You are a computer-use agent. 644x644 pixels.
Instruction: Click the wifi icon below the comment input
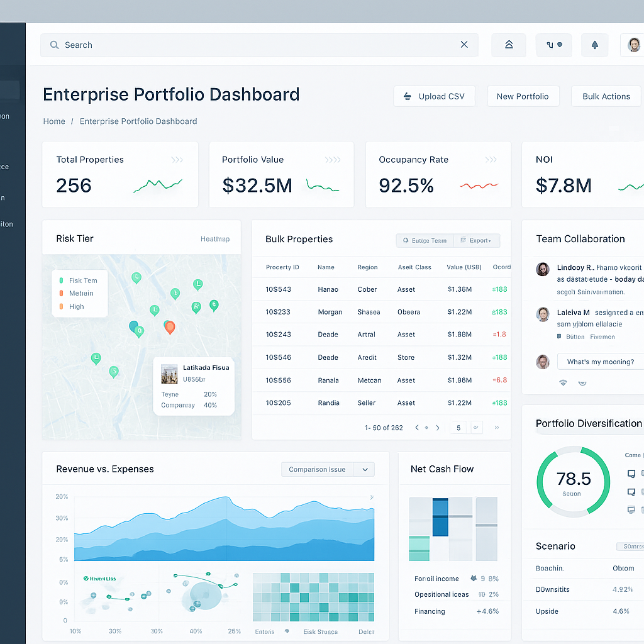tap(563, 382)
